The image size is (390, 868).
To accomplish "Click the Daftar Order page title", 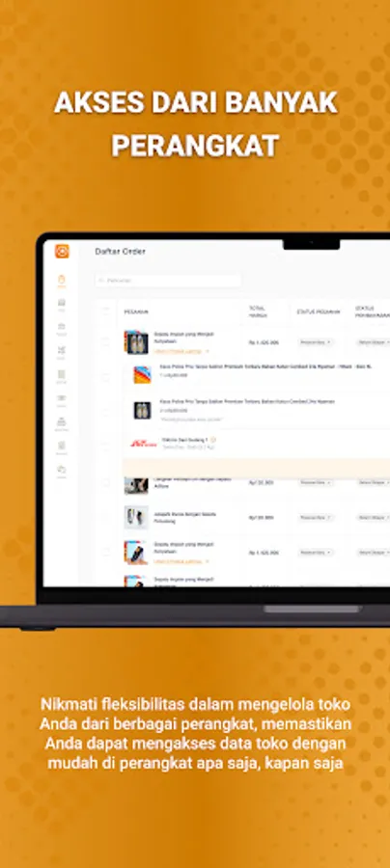I will (x=121, y=252).
